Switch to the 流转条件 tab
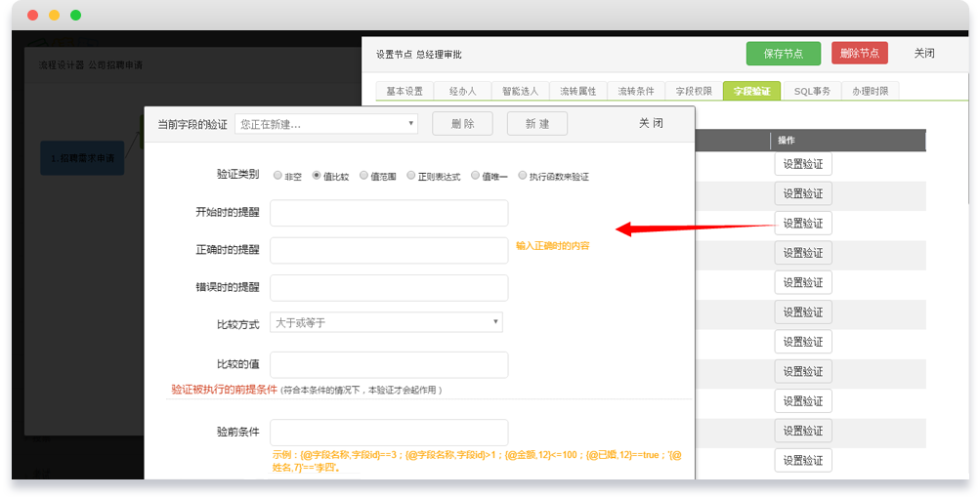Screen dimensions: 980x498 click(x=636, y=91)
